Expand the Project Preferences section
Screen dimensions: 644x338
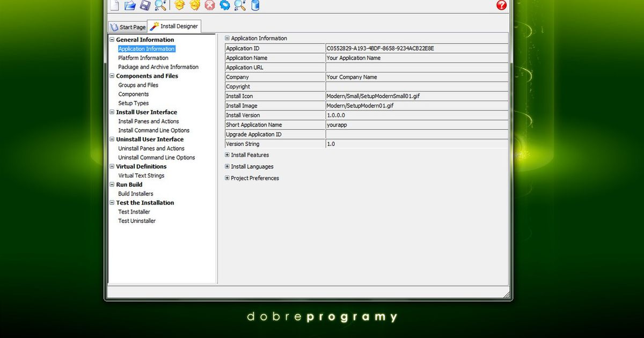point(226,178)
